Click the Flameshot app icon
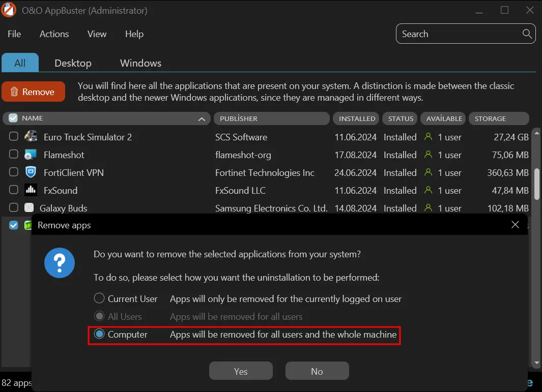Screen dimensions: 542x392 [x=31, y=155]
